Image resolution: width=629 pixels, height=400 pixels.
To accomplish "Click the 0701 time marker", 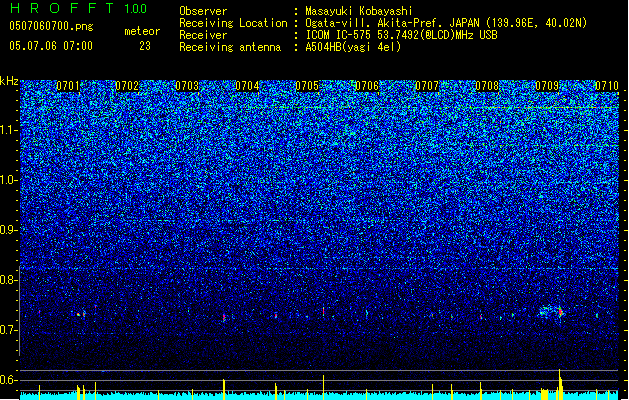I will click(x=68, y=86).
